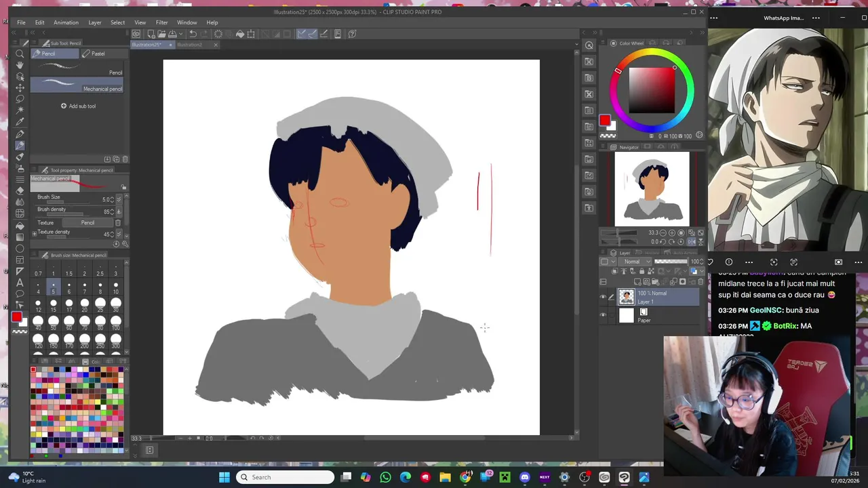Open the Filter menu
Viewport: 868px width, 488px height.
(x=161, y=22)
